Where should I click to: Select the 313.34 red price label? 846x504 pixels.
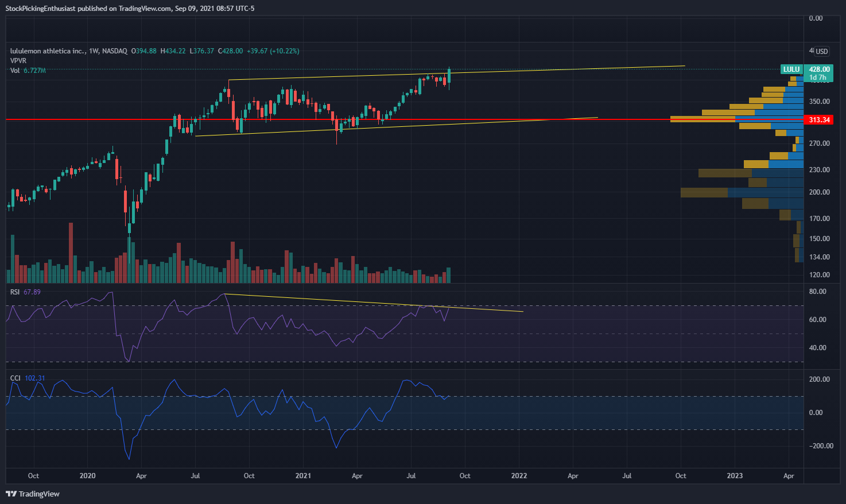tap(819, 120)
